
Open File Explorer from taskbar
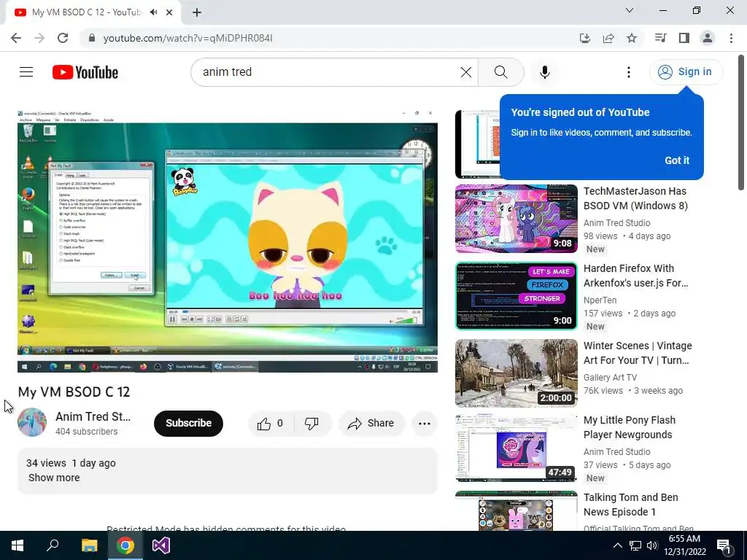click(89, 545)
